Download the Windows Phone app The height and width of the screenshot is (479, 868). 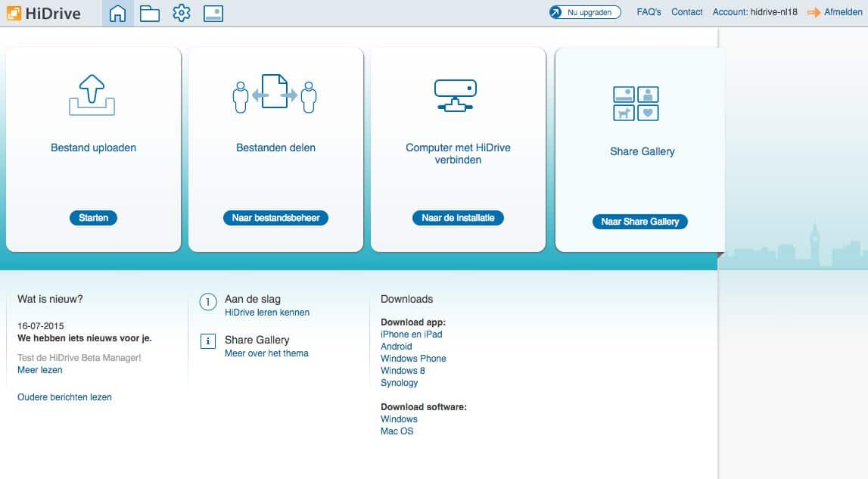[413, 359]
